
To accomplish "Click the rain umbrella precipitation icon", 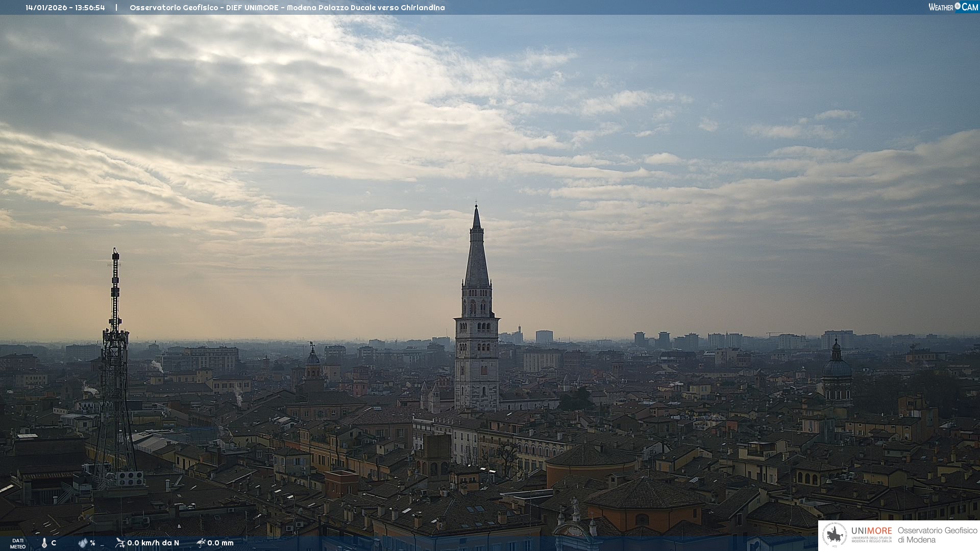I will coord(201,543).
